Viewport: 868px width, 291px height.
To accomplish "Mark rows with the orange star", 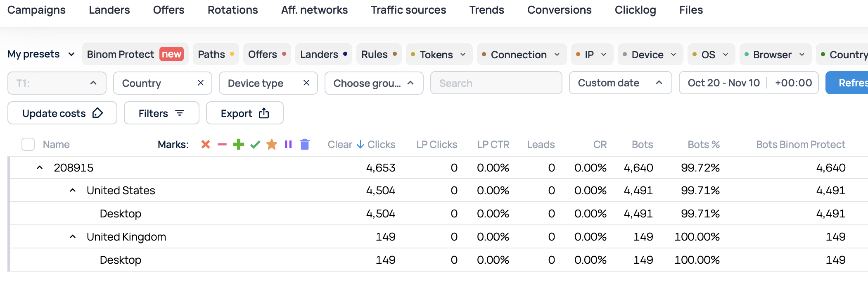I will tap(272, 144).
